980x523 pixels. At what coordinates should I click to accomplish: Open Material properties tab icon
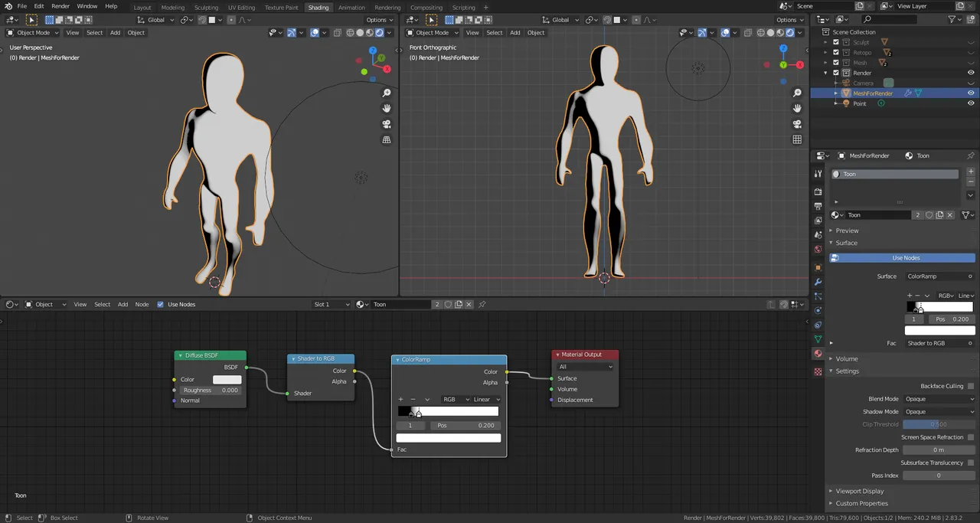tap(818, 354)
